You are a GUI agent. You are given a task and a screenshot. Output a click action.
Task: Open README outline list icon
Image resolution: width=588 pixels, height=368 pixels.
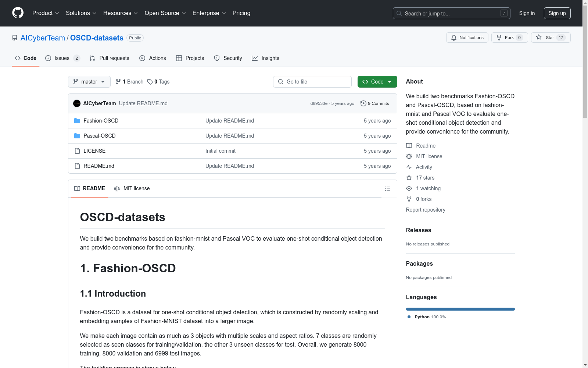387,189
